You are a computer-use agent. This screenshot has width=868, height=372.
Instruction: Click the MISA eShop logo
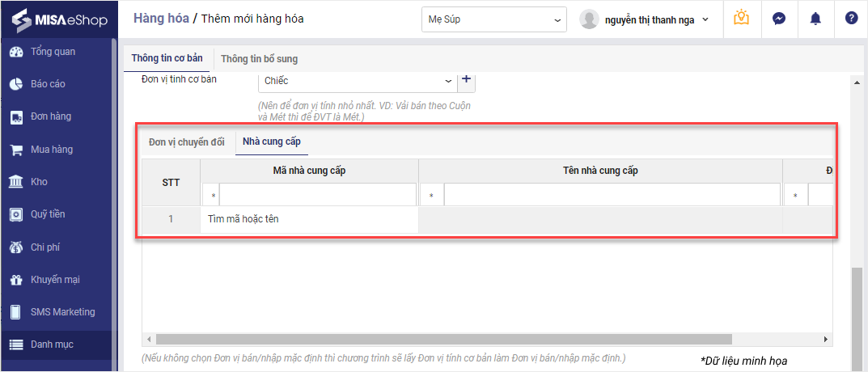tap(60, 19)
